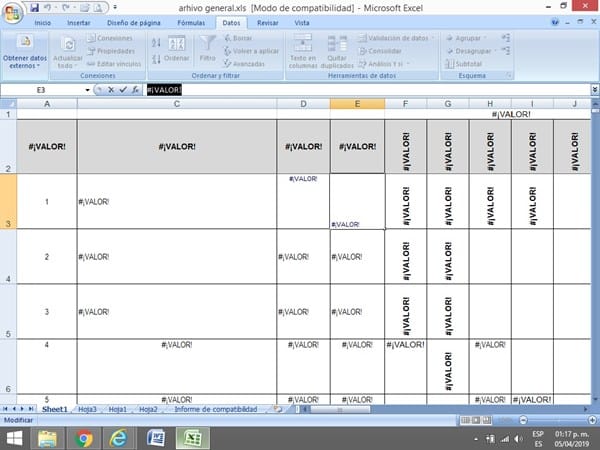The height and width of the screenshot is (450, 600).
Task: Click Ocultar detalle outline icon
Action: click(506, 51)
